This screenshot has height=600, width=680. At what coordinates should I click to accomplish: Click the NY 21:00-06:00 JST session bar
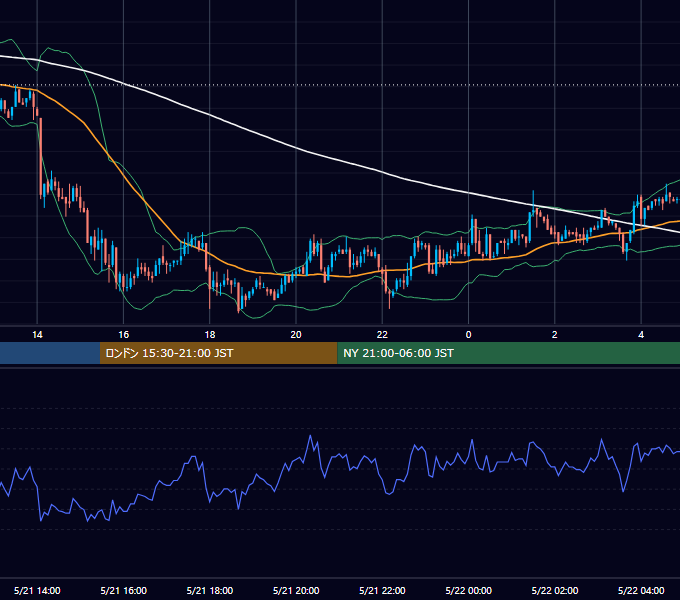coord(509,353)
